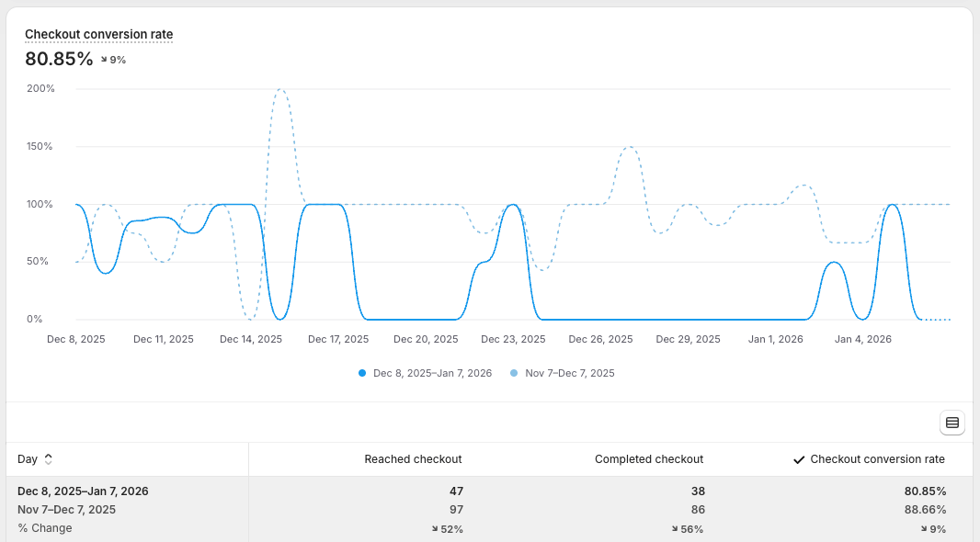
Task: Sort the table by Day column
Action: tap(26, 458)
